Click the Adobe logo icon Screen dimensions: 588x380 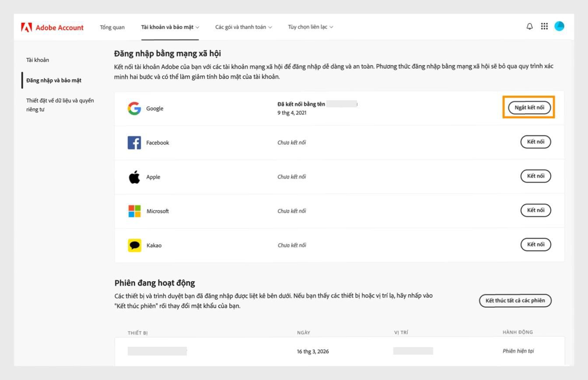(26, 28)
